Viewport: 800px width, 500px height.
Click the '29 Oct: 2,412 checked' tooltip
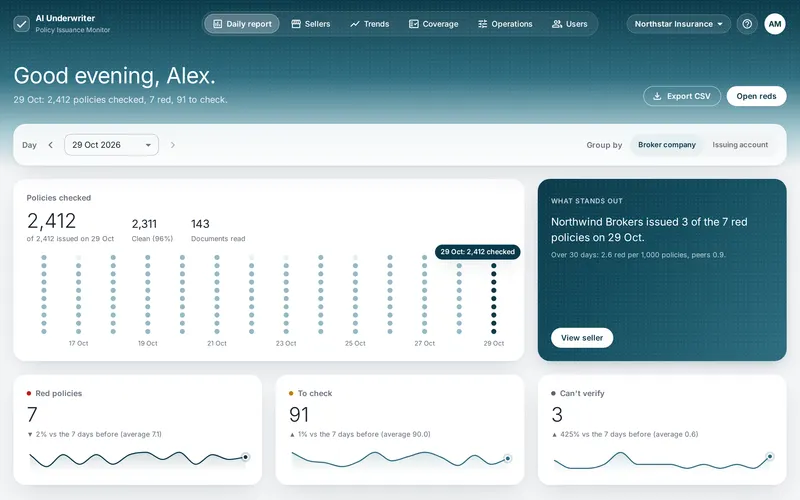(478, 252)
